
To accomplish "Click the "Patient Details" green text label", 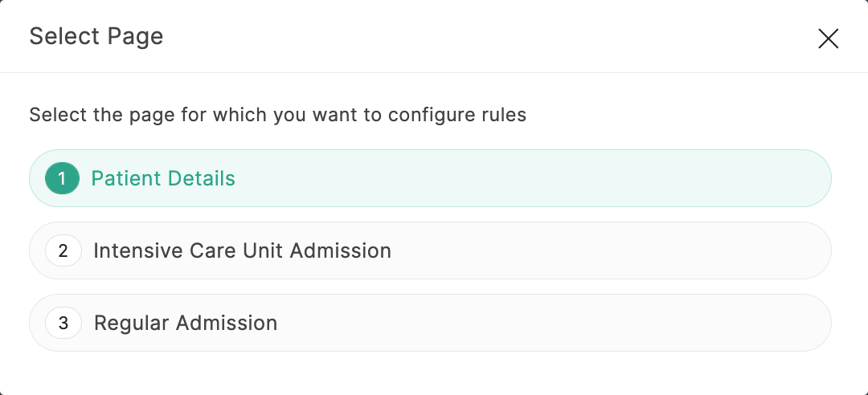I will pos(163,178).
